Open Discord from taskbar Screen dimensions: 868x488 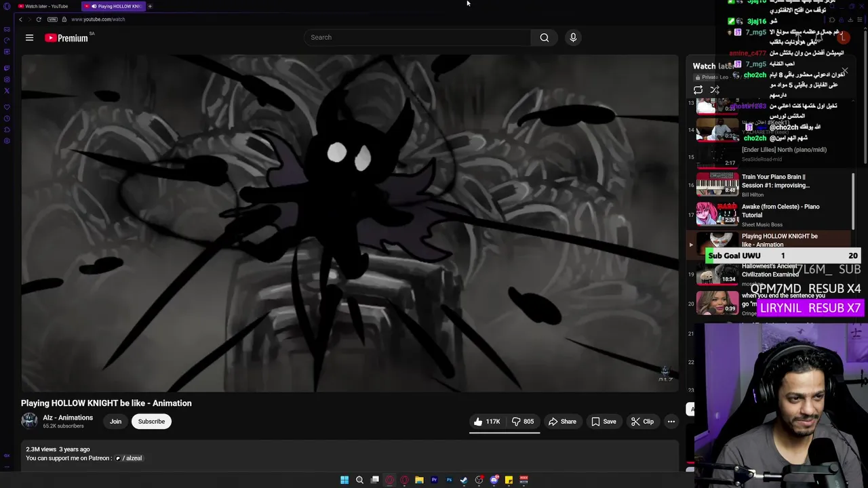point(494,480)
